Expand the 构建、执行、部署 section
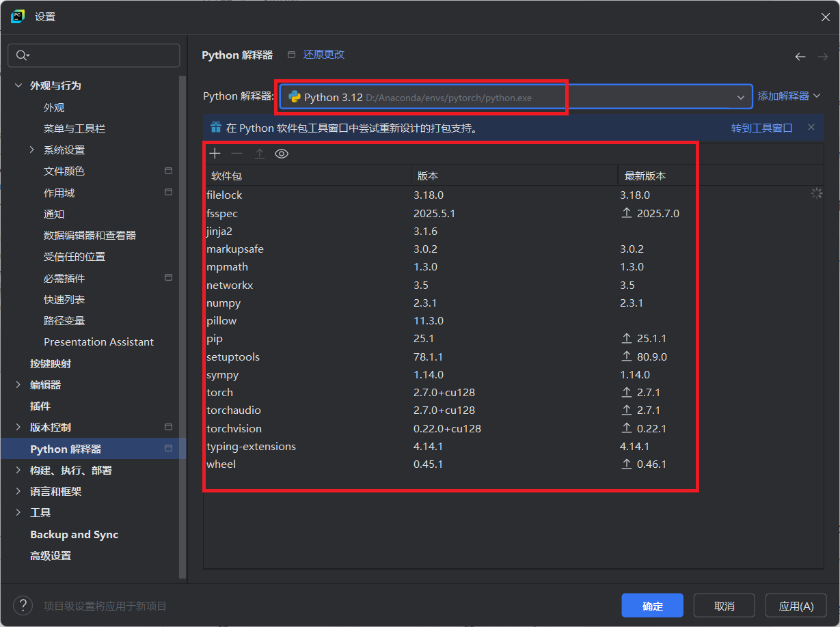Image resolution: width=840 pixels, height=627 pixels. pos(18,470)
